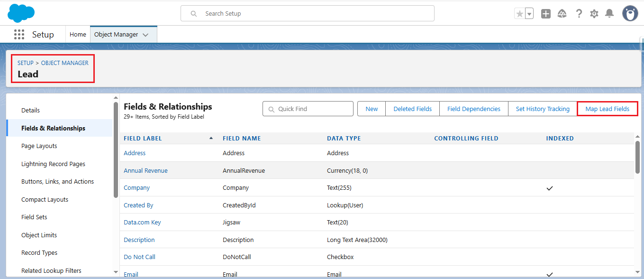Viewport: 644px width, 279px height.
Task: Open the help question mark icon
Action: point(579,14)
